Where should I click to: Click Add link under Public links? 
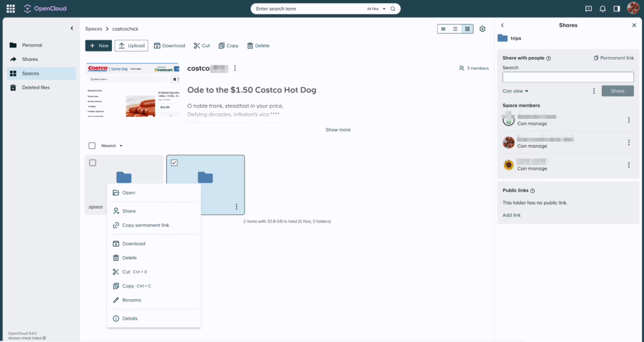(x=511, y=215)
